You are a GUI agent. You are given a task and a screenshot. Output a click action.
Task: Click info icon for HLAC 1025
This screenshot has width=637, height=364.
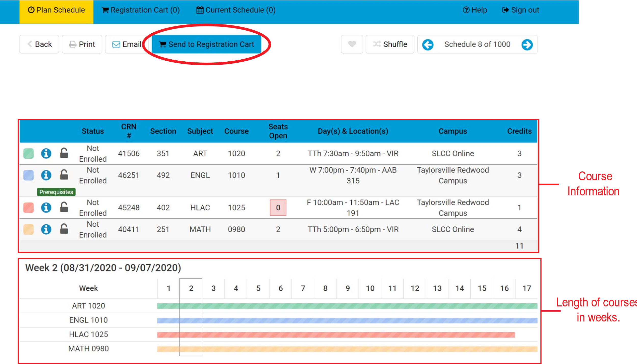[x=46, y=208]
